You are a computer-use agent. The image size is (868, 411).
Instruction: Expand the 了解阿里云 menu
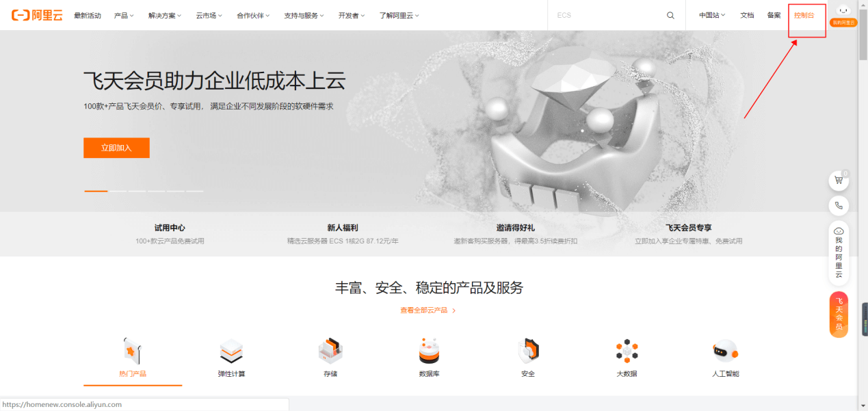[x=399, y=15]
